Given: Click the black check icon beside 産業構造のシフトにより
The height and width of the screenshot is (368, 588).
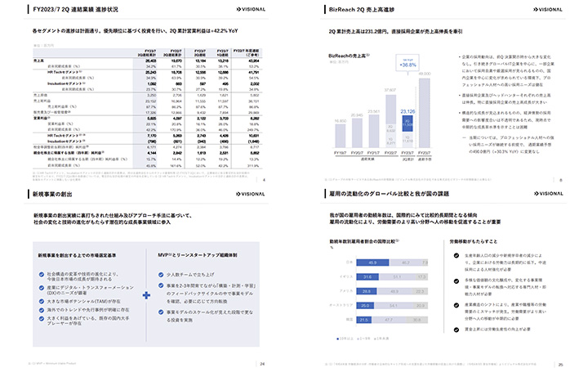Looking at the screenshot, I should 457,305.
